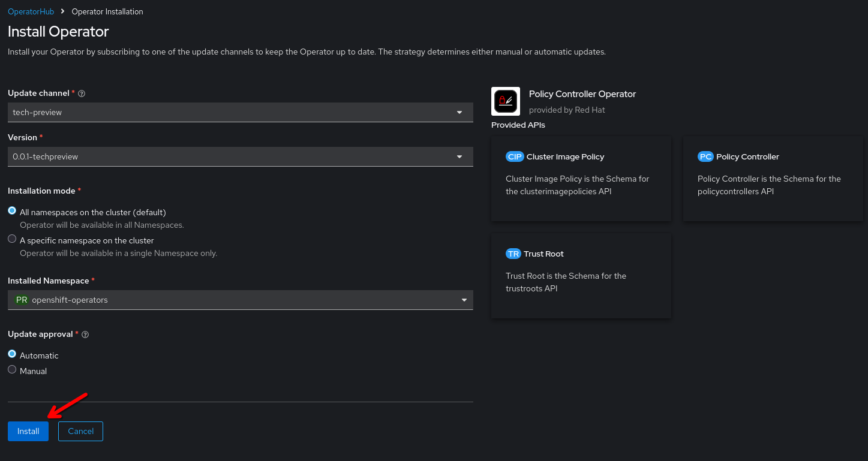Click the breadcrumb chevron separator
This screenshot has width=868, height=461.
[x=63, y=11]
